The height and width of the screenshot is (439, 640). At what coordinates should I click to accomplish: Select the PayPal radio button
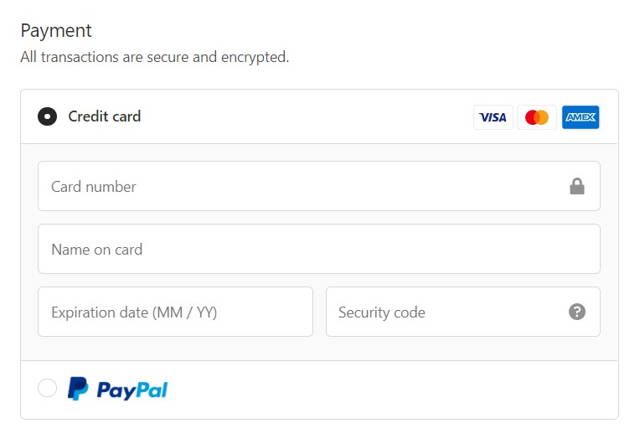pyautogui.click(x=47, y=388)
